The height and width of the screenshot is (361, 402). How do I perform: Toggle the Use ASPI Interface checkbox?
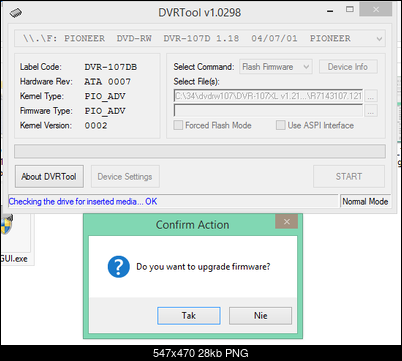(281, 125)
